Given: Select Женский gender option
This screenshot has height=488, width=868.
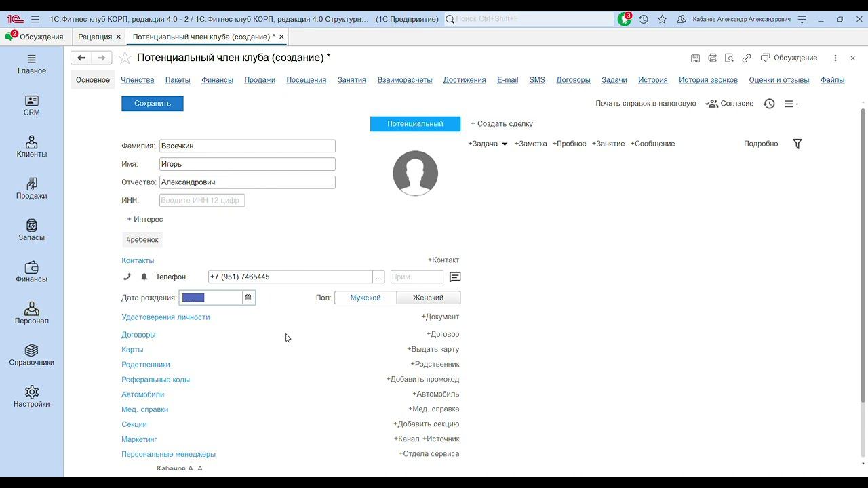Looking at the screenshot, I should [x=429, y=298].
